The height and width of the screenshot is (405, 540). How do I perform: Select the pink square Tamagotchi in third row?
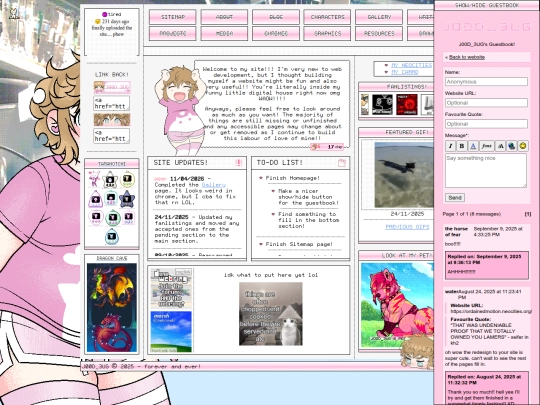[129, 217]
